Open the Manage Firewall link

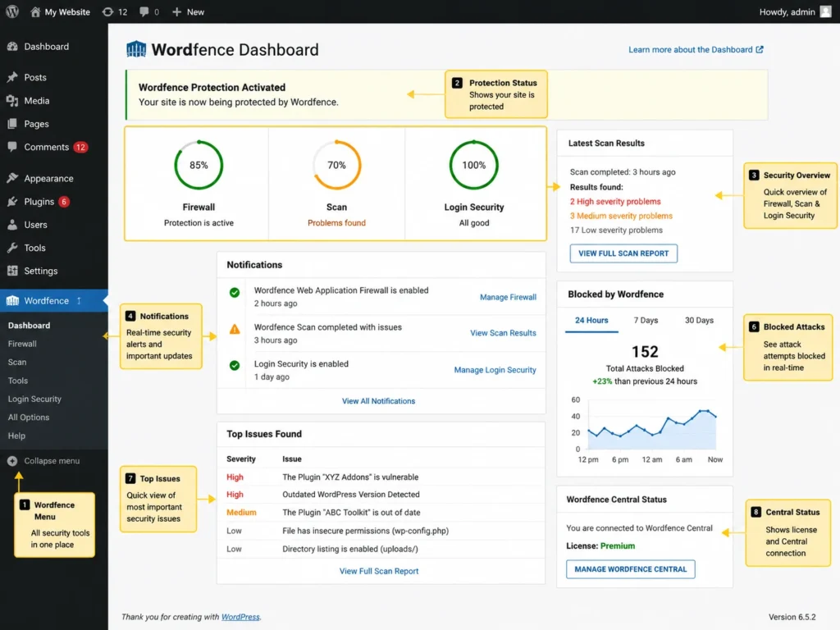tap(508, 297)
